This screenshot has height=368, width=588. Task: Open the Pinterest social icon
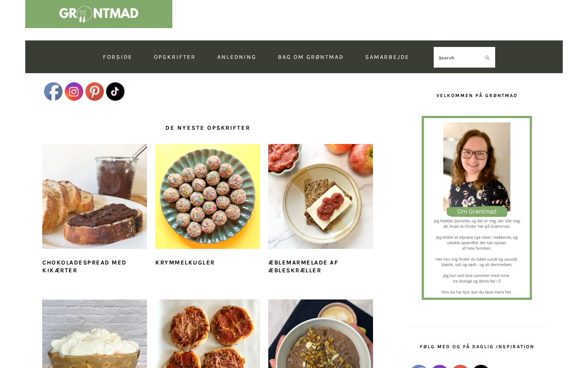point(95,92)
